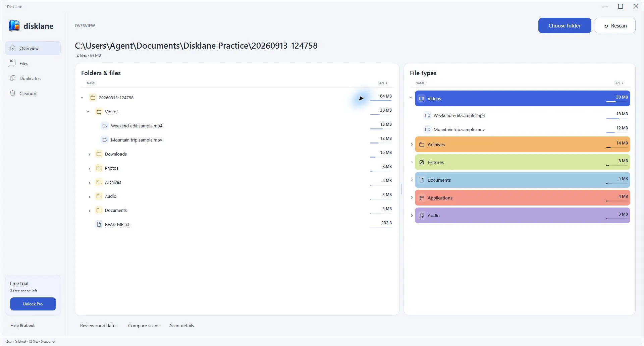This screenshot has width=644, height=346.
Task: Click the Overview home icon in sidebar
Action: point(13,48)
